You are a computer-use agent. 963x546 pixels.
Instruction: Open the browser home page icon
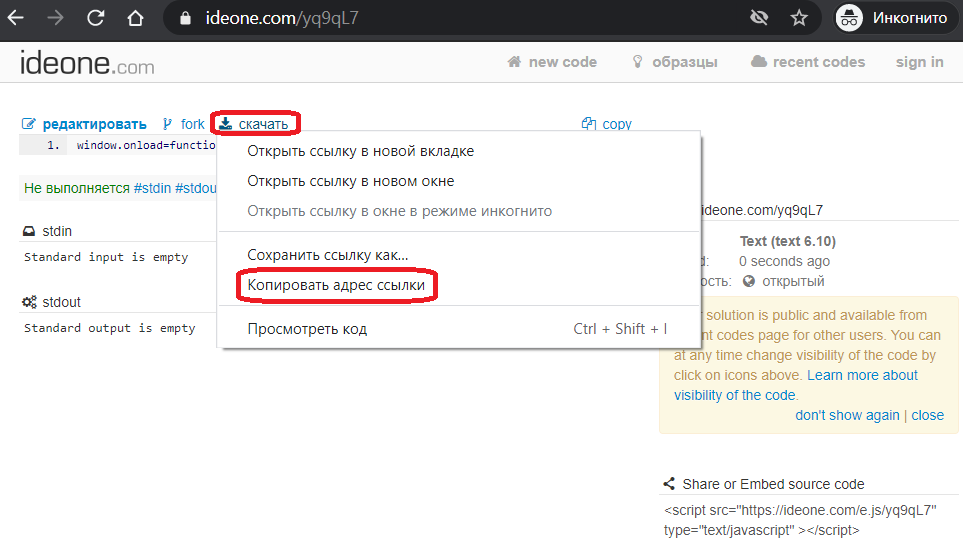pos(135,18)
